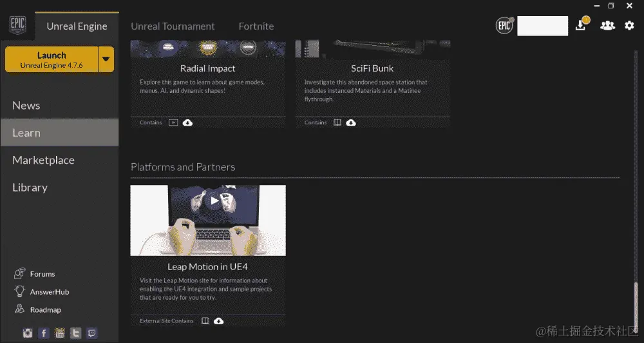The height and width of the screenshot is (343, 644).
Task: Click the Roadmap pin icon
Action: (x=20, y=309)
